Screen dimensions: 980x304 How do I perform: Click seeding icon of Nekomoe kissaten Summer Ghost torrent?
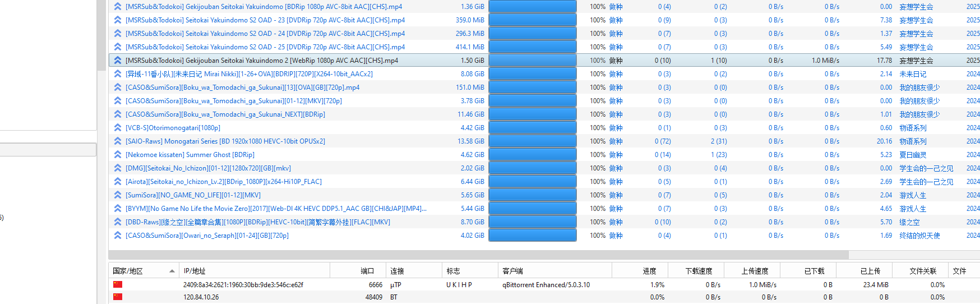click(118, 155)
